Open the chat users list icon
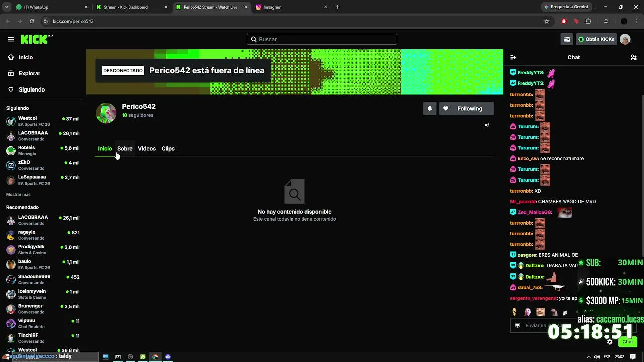644x362 pixels. pos(634,57)
